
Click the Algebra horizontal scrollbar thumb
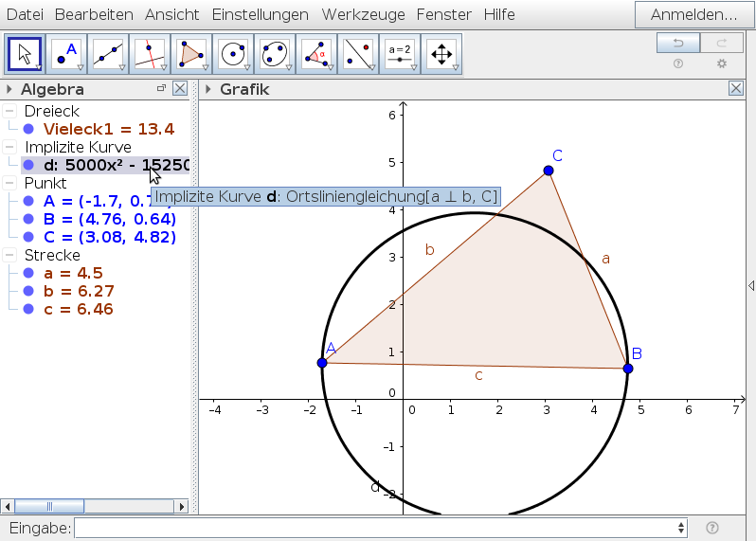pyautogui.click(x=49, y=506)
